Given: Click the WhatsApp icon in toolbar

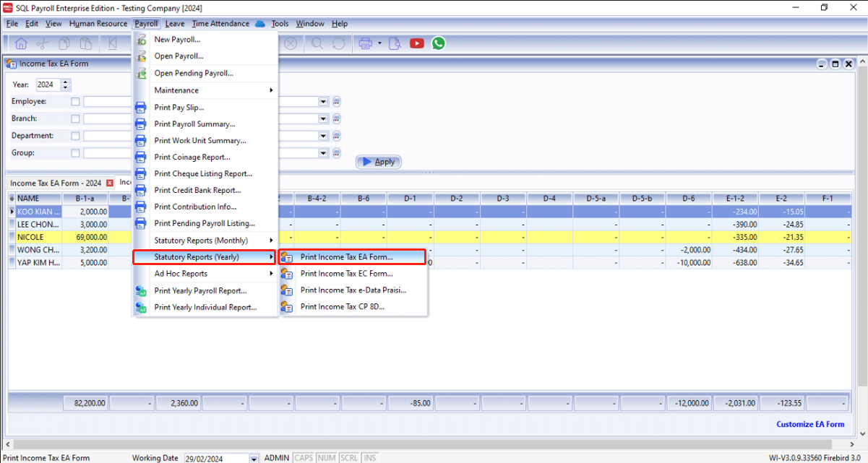Looking at the screenshot, I should click(438, 43).
